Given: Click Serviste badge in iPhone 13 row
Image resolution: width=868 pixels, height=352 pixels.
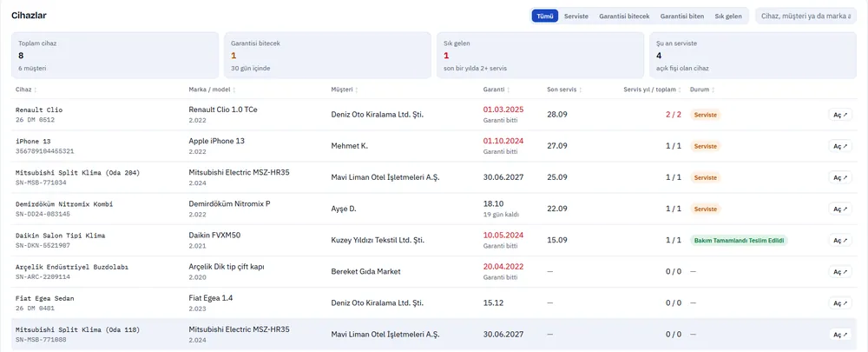Looking at the screenshot, I should pos(706,146).
